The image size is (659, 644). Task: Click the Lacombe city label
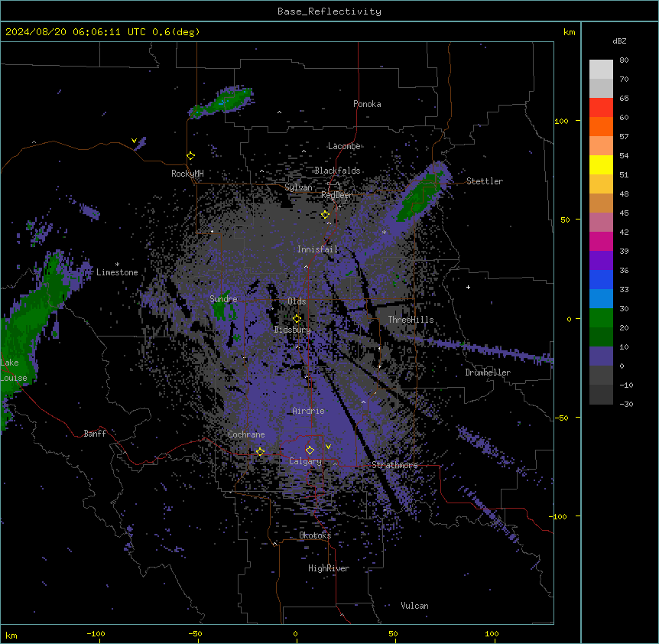(344, 146)
